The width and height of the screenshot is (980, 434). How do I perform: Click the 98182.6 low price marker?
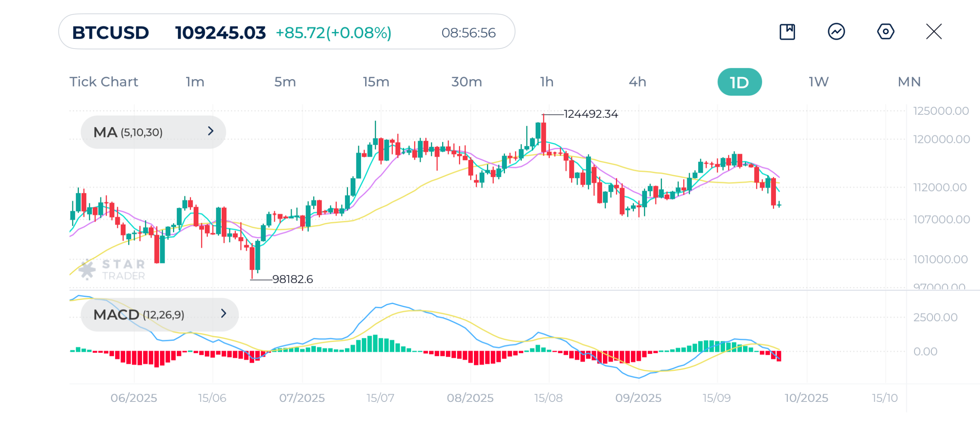click(292, 279)
